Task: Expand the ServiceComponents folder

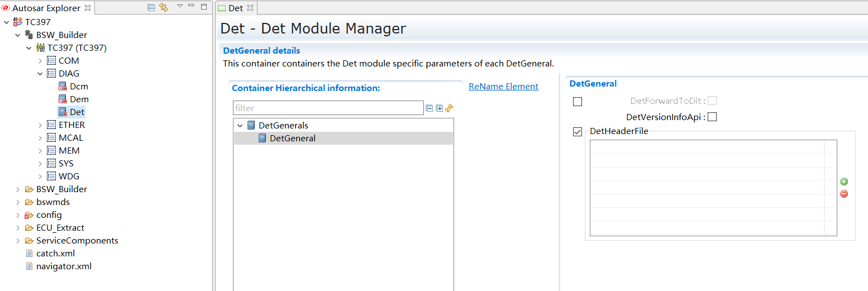Action: (x=18, y=241)
